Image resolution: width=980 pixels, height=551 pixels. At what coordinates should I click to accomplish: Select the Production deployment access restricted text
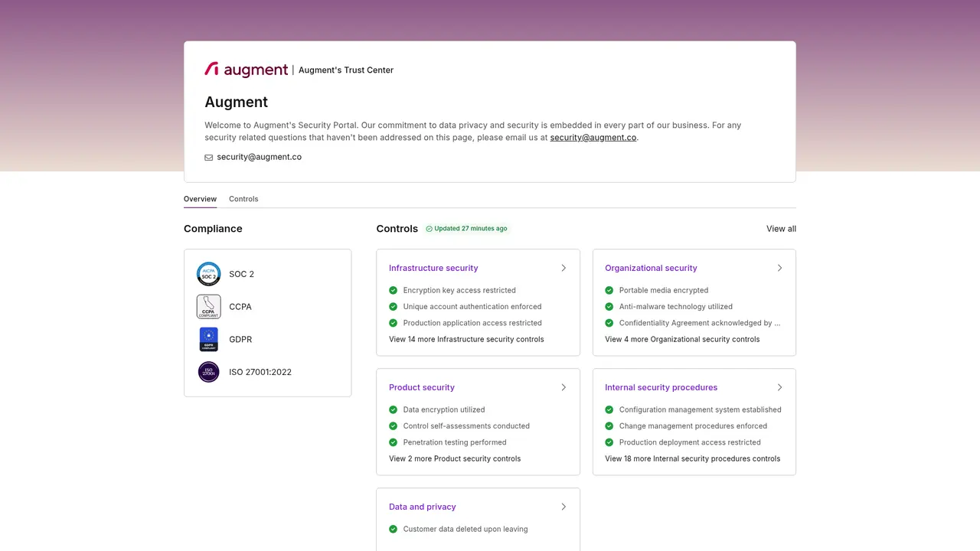tap(690, 442)
